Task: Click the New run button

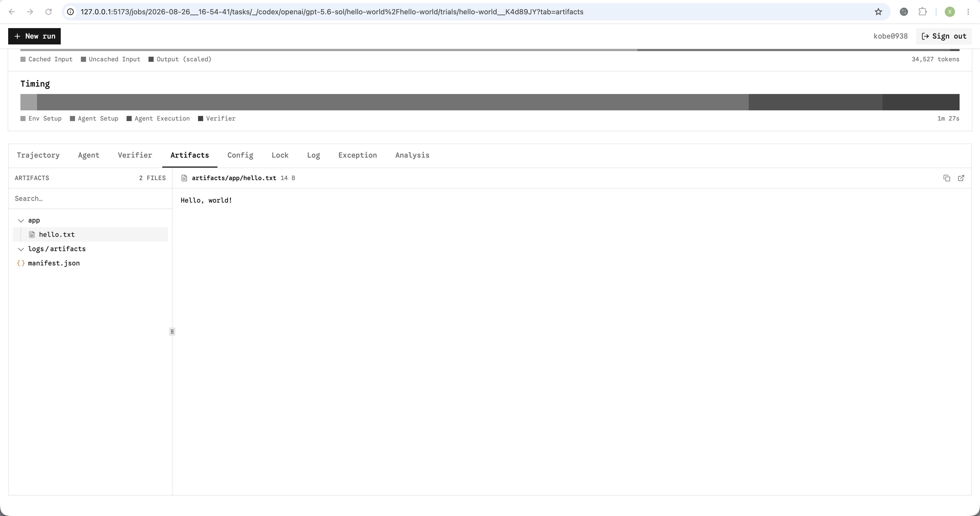Action: pos(34,36)
